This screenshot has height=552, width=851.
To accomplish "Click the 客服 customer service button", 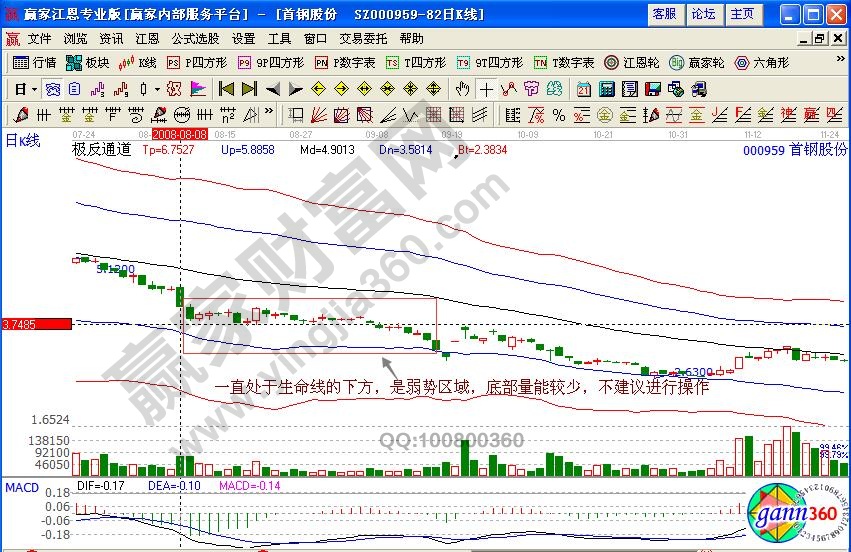I will 664,14.
